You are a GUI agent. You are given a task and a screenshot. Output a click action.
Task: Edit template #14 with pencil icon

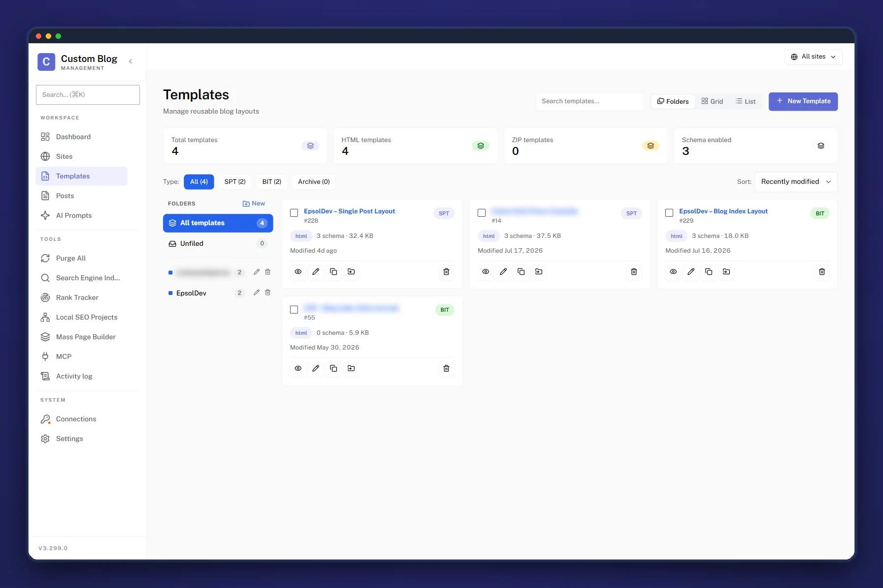pos(503,272)
